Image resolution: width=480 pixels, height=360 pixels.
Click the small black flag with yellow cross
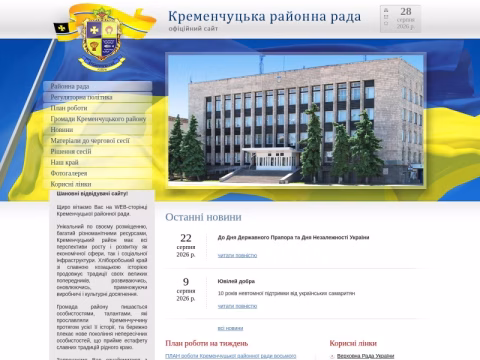(x=61, y=28)
